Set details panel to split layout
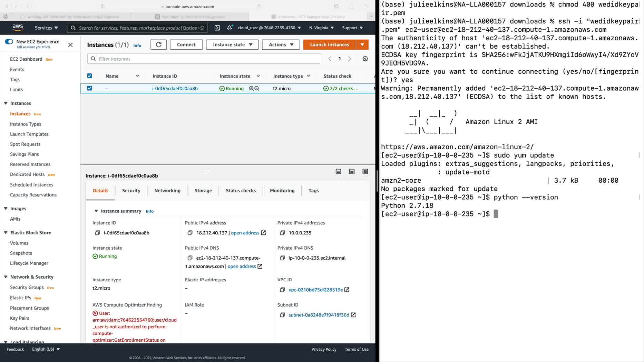This screenshot has height=362, width=644. pyautogui.click(x=352, y=172)
